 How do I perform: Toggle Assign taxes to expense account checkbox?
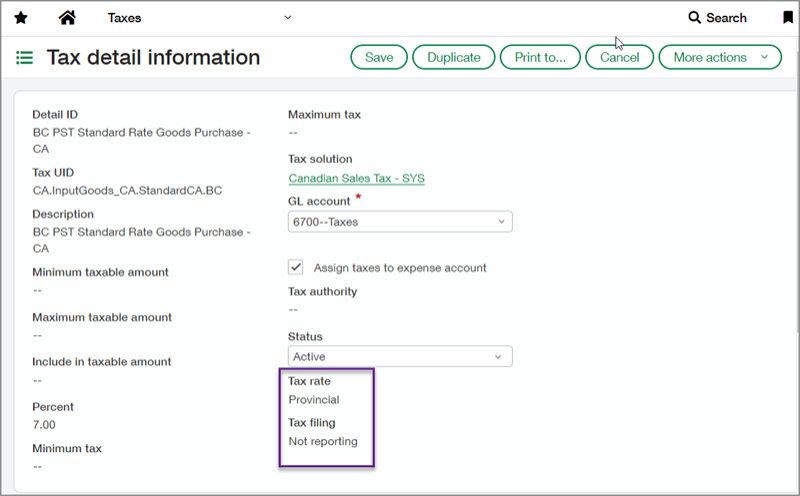point(296,267)
